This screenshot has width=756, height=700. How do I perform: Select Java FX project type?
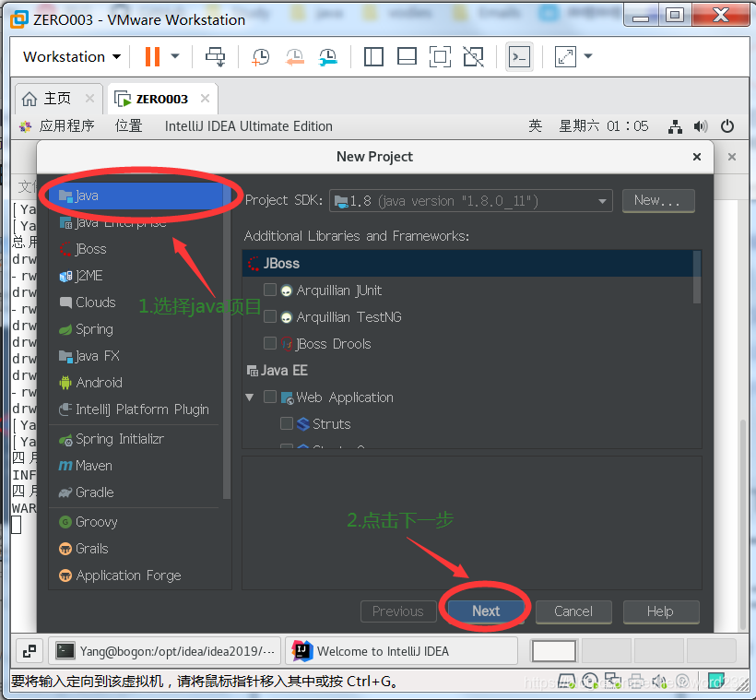pos(136,356)
